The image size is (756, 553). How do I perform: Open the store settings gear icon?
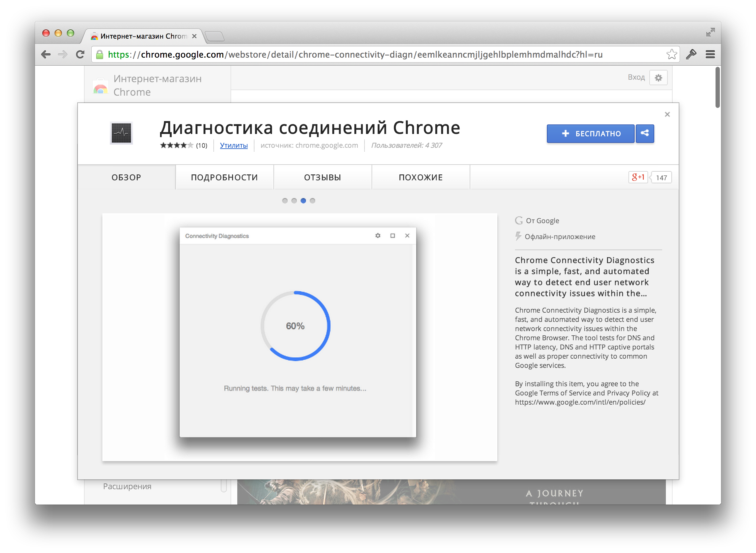pyautogui.click(x=658, y=78)
